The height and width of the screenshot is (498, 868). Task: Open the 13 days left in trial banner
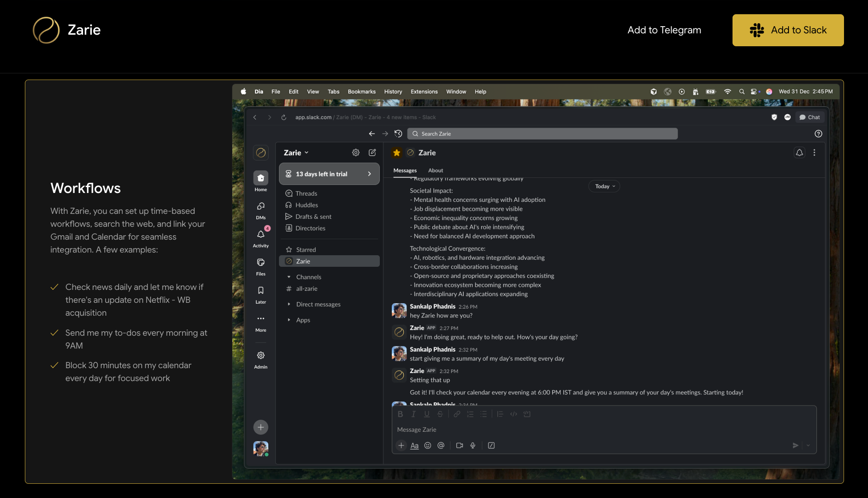click(329, 174)
